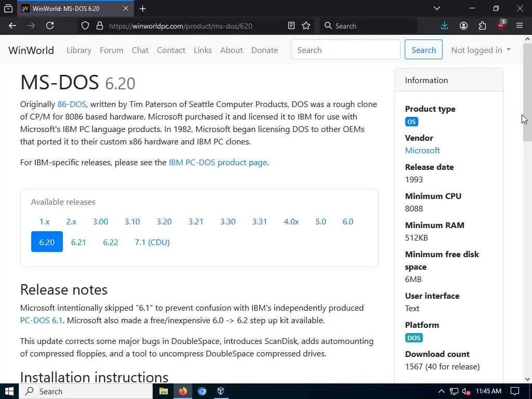Open the Chromium browser taskbar icon
Viewport: 532px width, 399px height.
202,391
